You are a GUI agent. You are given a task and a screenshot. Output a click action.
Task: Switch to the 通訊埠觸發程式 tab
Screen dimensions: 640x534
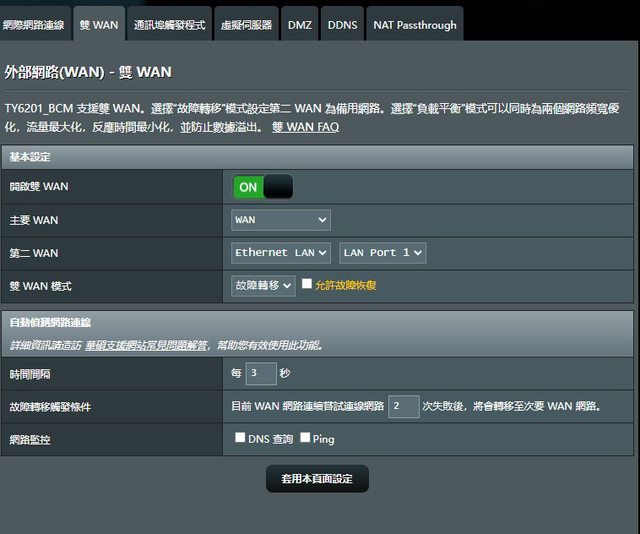169,25
